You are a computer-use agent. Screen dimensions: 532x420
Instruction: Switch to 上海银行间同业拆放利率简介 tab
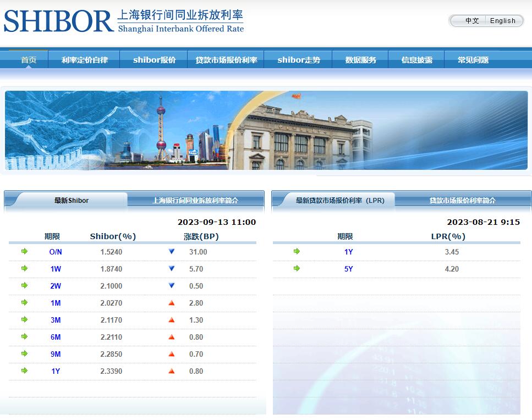195,200
